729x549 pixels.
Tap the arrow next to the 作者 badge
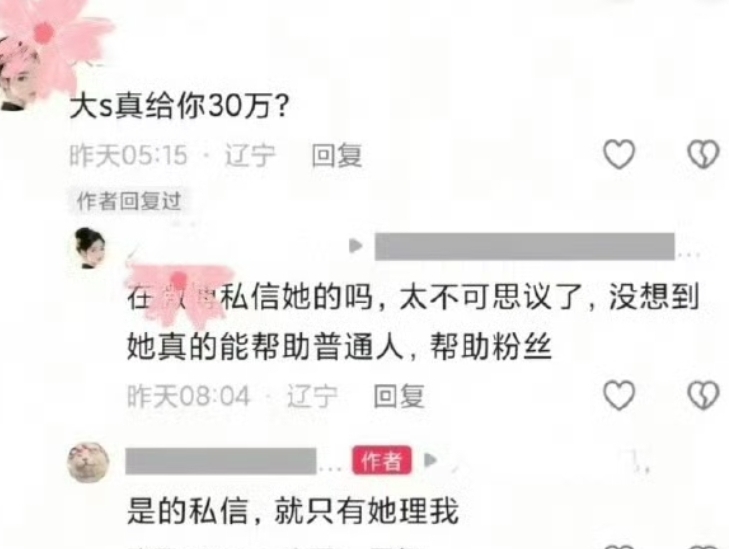pos(431,460)
